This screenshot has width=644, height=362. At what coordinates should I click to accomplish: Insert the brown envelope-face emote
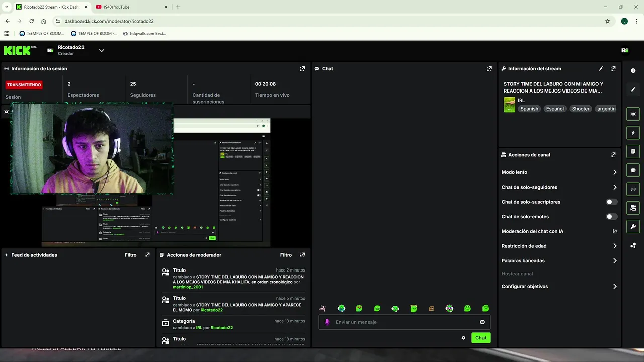(431, 308)
